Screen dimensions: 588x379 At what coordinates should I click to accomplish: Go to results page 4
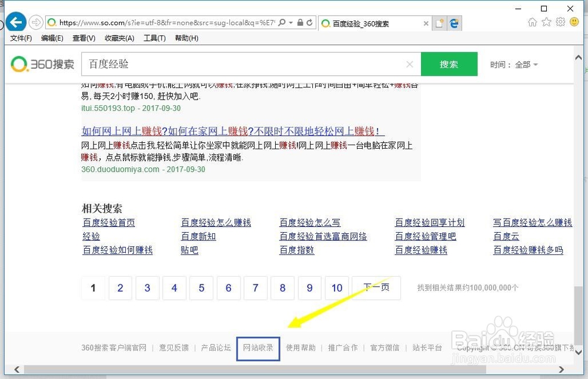pyautogui.click(x=175, y=288)
